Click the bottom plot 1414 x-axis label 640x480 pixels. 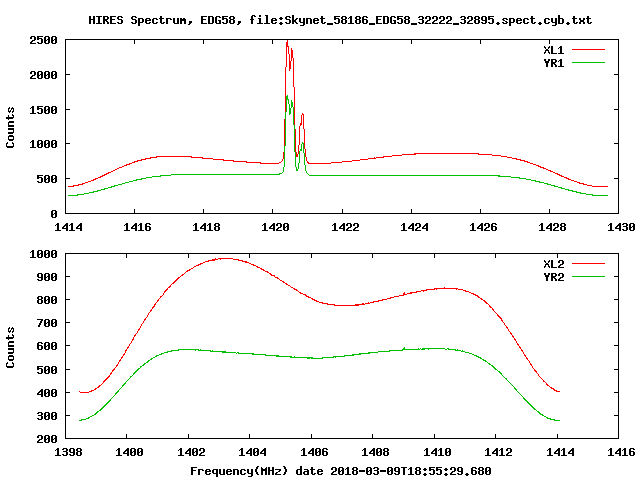pos(560,452)
